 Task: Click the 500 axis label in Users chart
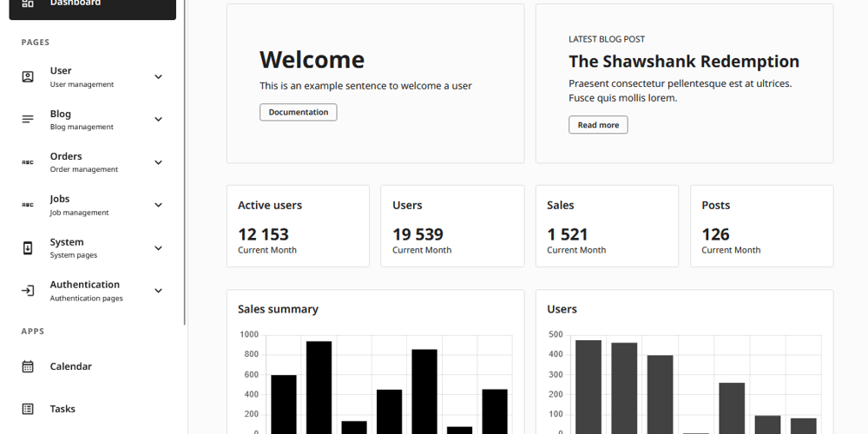click(x=556, y=335)
